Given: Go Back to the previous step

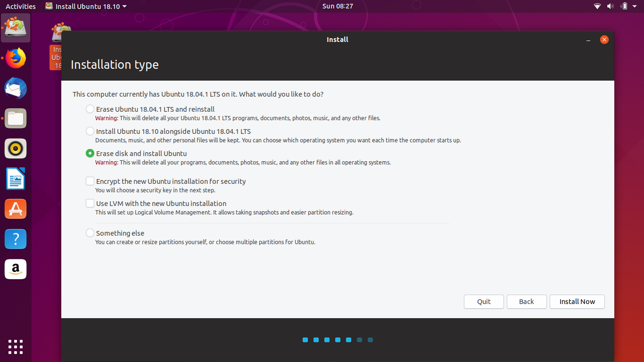Looking at the screenshot, I should coord(527,302).
